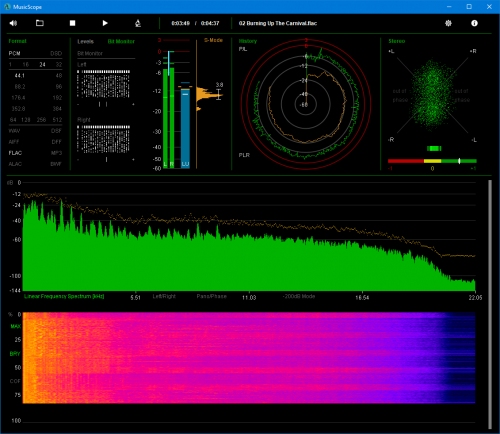The image size is (500, 434).
Task: Click the Format panel heading
Action: 17,41
